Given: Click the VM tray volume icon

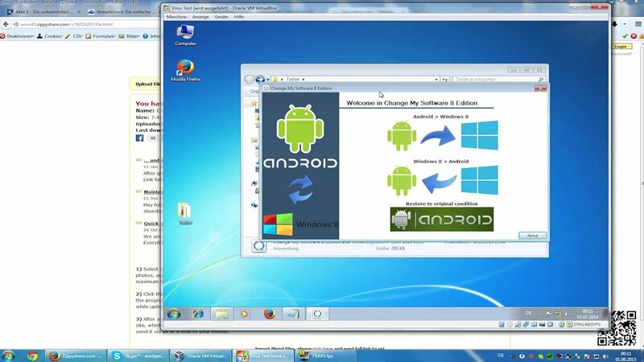Looking at the screenshot, I should tap(567, 314).
